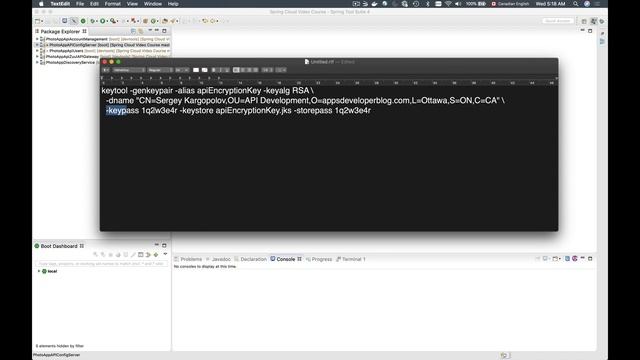Open the View menu
Image resolution: width=640 pixels, height=360 pixels.
click(x=132, y=4)
